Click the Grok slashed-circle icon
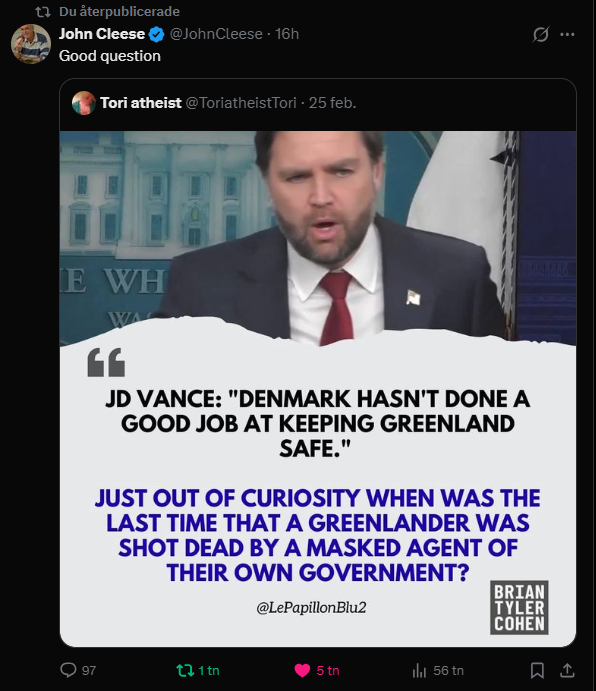Screen dimensions: 596x691 [x=540, y=34]
